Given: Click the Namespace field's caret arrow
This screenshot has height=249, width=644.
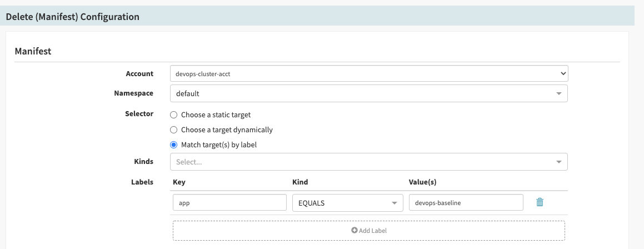Looking at the screenshot, I should [558, 94].
